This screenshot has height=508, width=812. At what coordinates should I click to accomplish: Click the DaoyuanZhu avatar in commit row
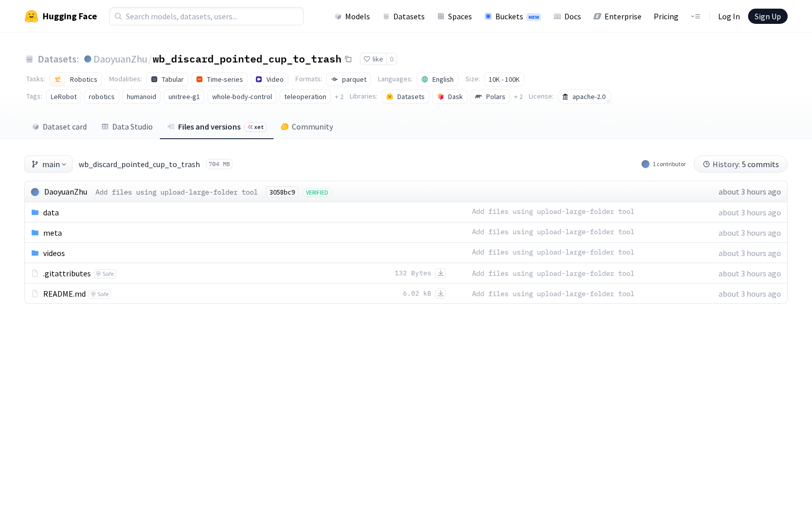click(35, 192)
